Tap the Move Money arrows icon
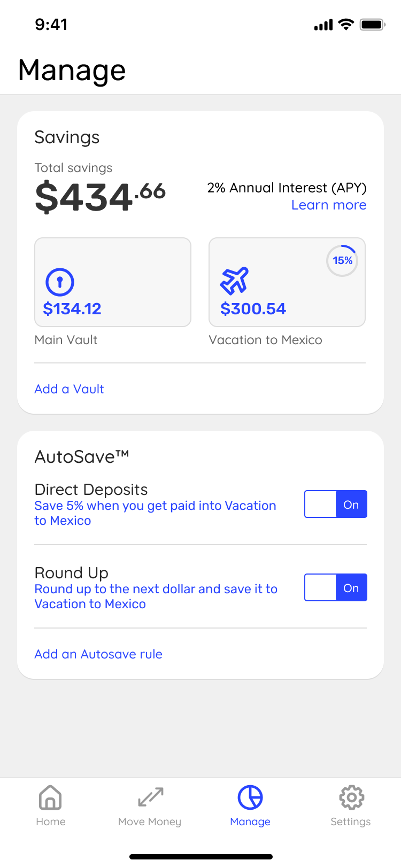The image size is (401, 868). 150,797
